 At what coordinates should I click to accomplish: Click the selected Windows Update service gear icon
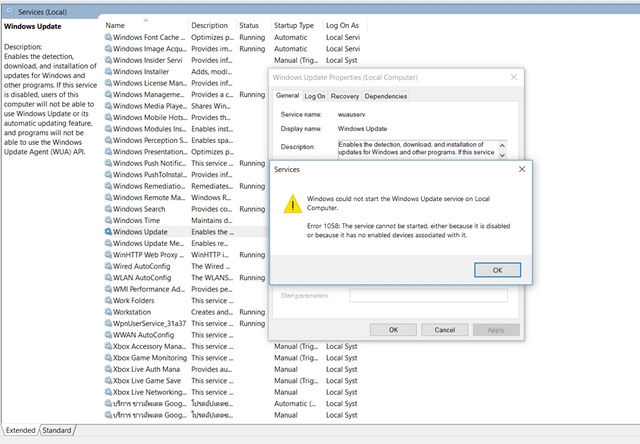pyautogui.click(x=108, y=231)
